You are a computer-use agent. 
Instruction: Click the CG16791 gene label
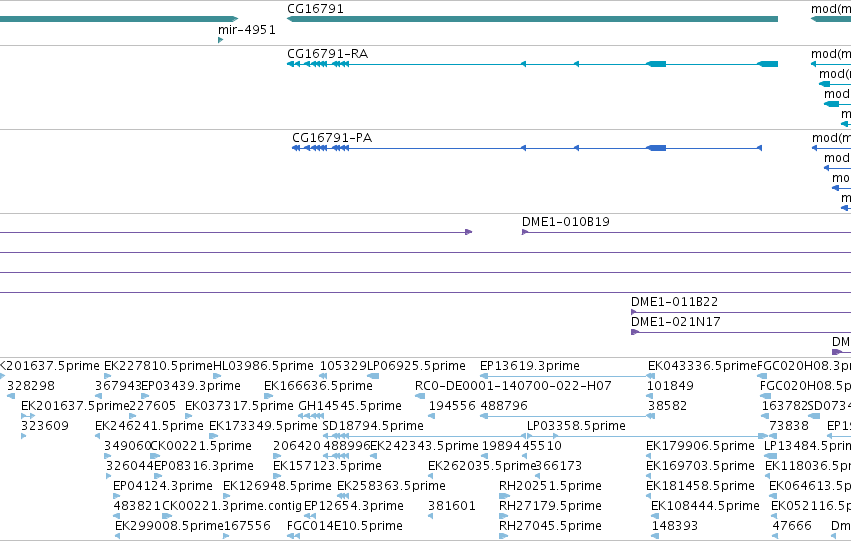point(315,9)
